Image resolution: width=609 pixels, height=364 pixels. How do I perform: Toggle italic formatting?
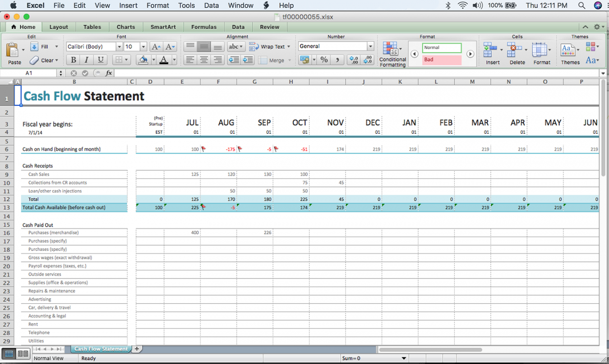point(87,60)
